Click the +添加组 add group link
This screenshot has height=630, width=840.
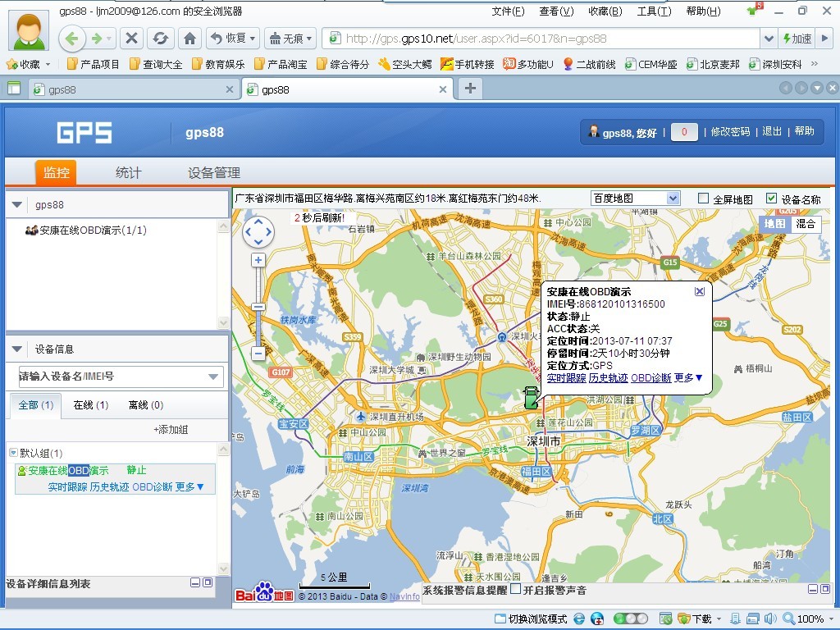coord(171,430)
